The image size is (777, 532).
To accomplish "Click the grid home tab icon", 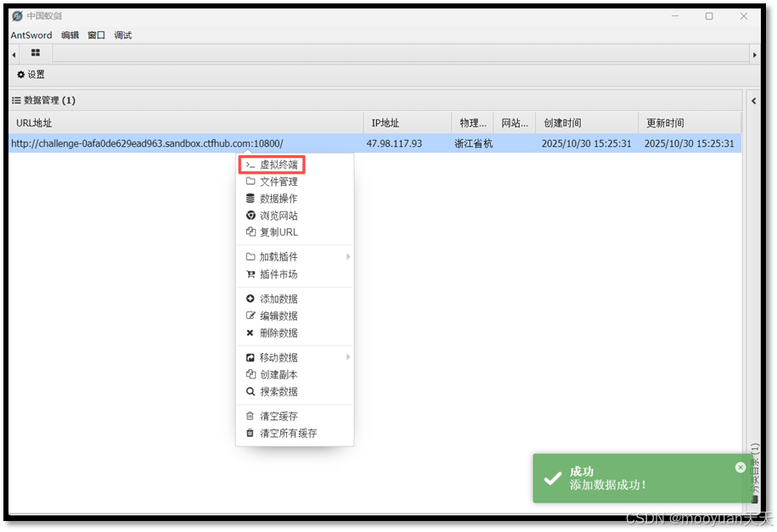I will tap(35, 53).
